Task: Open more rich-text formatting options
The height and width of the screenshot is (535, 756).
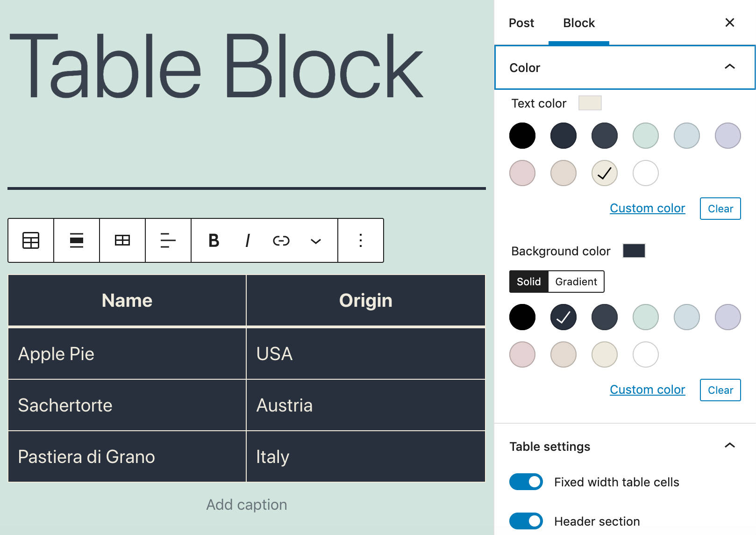Action: [315, 241]
